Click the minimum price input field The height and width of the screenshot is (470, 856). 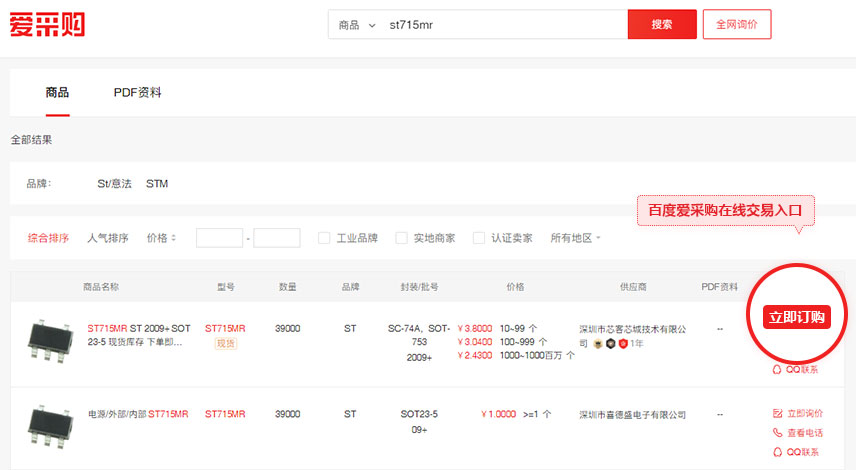219,238
